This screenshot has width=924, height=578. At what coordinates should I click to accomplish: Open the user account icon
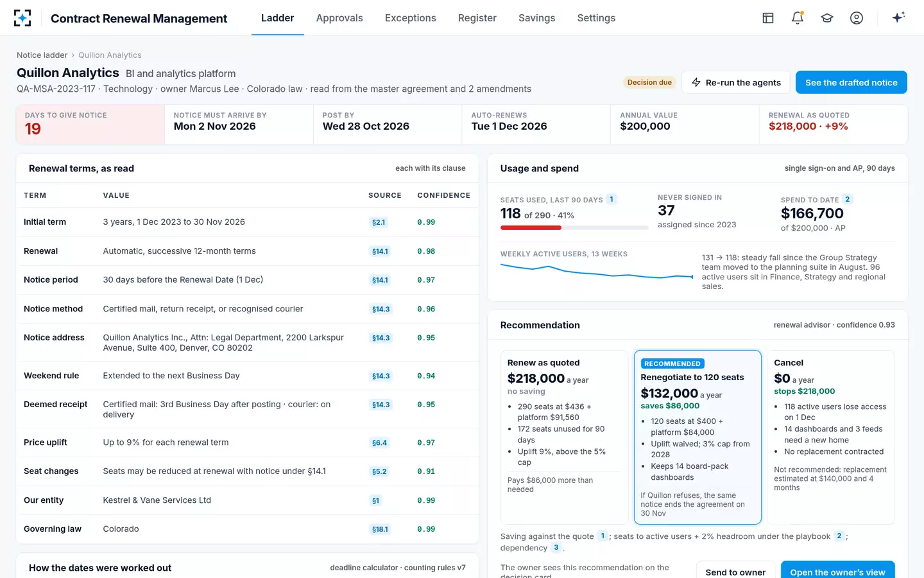coord(857,18)
